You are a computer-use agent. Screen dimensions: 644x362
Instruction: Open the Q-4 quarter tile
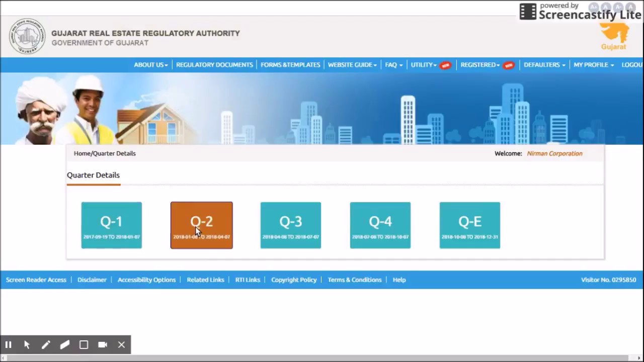pyautogui.click(x=380, y=225)
